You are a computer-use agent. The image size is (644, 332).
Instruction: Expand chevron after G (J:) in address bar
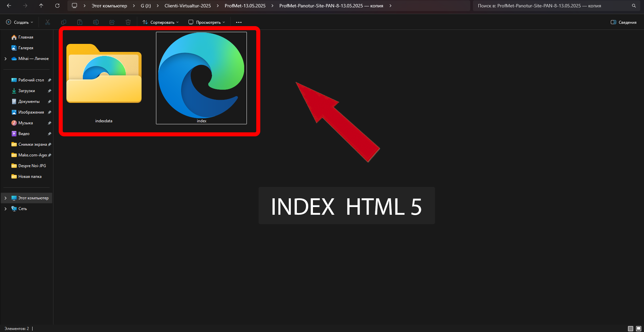click(158, 6)
